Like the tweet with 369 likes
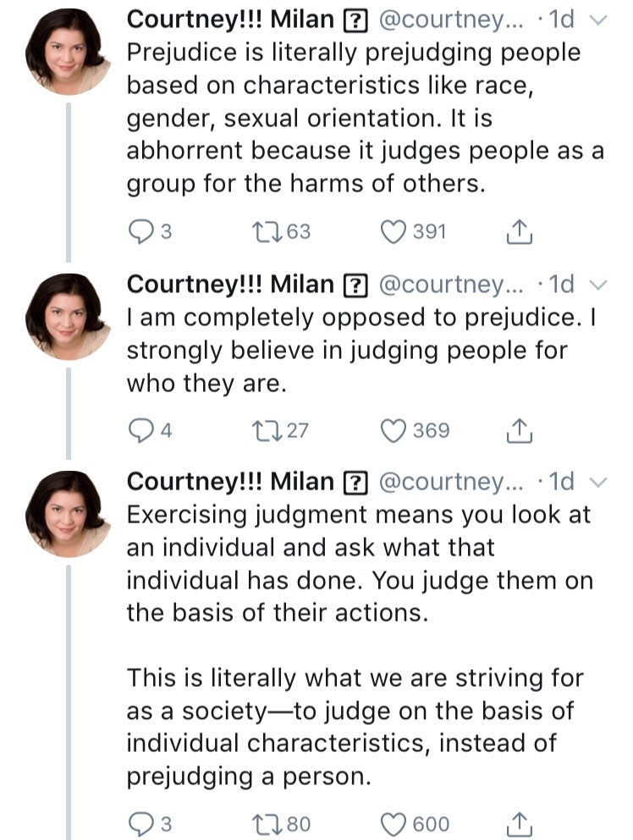This screenshot has width=633, height=840. click(x=393, y=431)
